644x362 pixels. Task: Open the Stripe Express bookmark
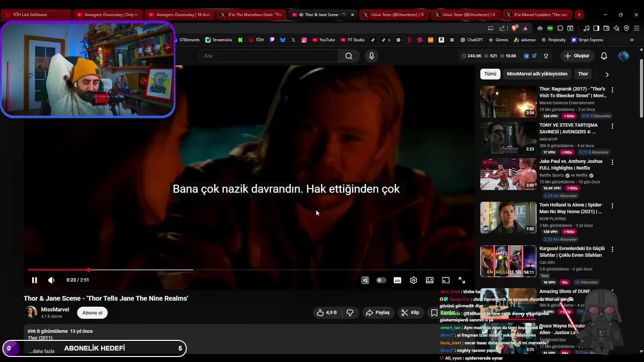tap(587, 40)
